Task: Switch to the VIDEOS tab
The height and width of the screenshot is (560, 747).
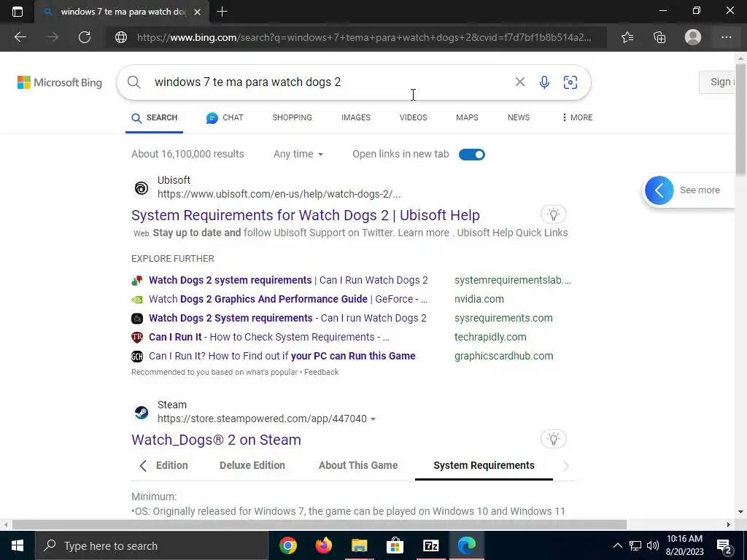Action: [x=413, y=117]
